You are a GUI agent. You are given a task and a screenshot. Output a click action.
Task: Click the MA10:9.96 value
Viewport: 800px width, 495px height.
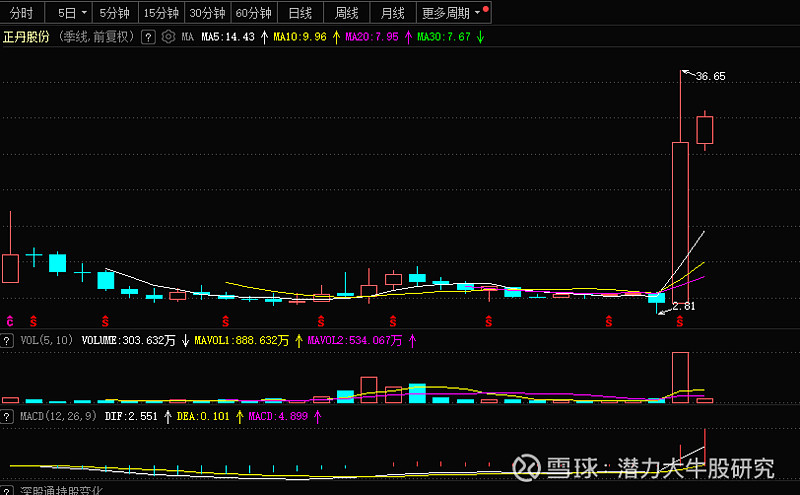[299, 37]
